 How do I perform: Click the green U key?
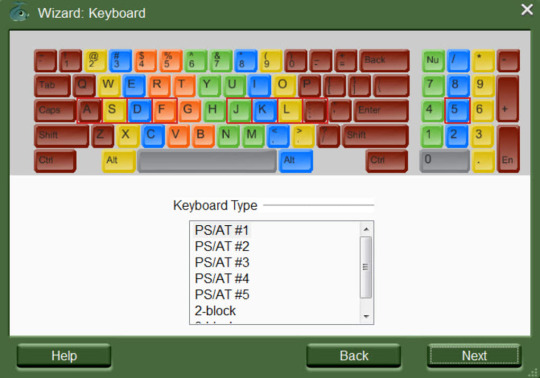tap(234, 85)
